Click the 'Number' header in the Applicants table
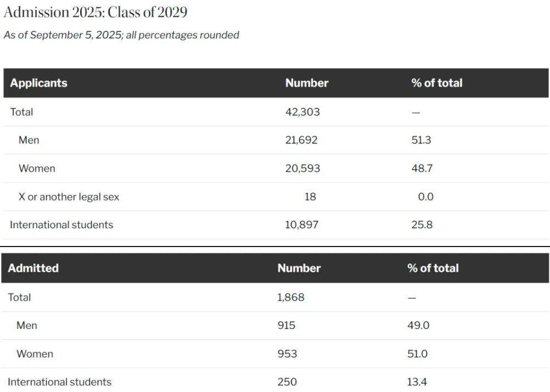Image resolution: width=550 pixels, height=392 pixels. tap(306, 83)
